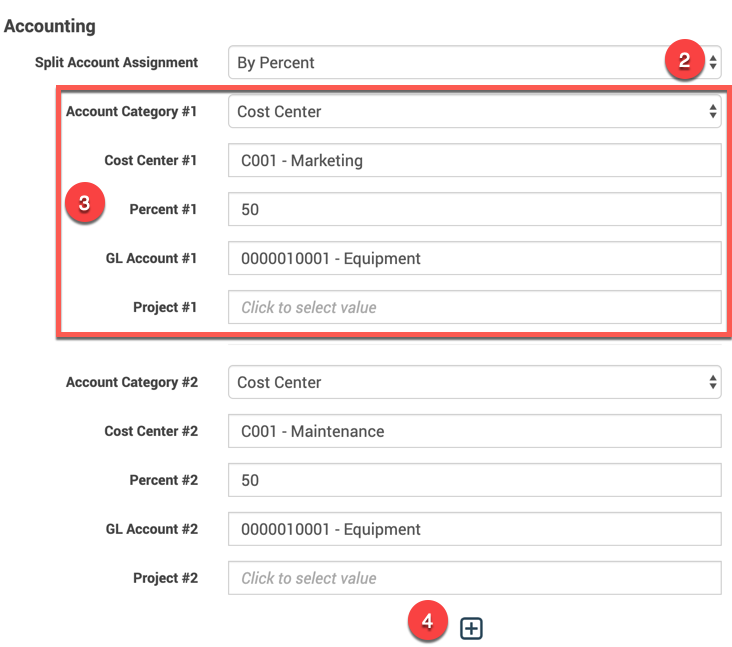
Task: Click the Project #2 label text
Action: point(165,578)
